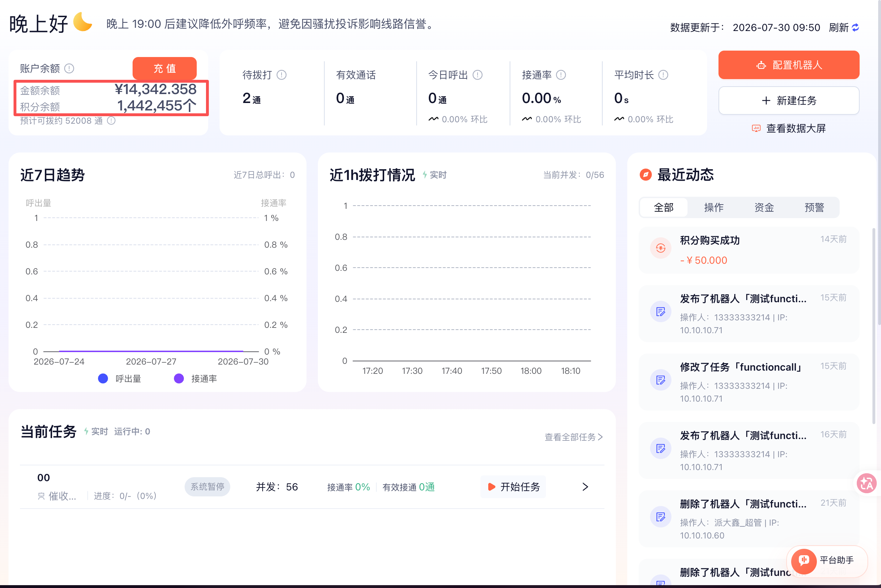Select the 操作 tab in 最近动态
The height and width of the screenshot is (588, 881).
(714, 207)
